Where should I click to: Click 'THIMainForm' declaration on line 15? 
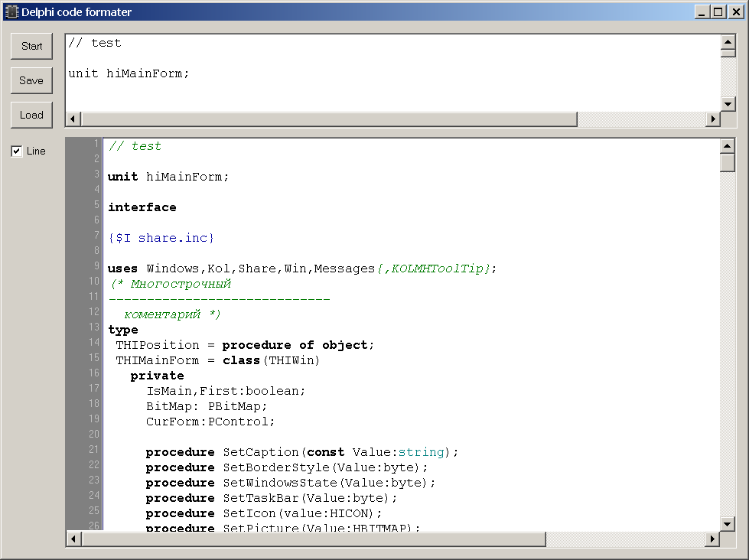[158, 360]
